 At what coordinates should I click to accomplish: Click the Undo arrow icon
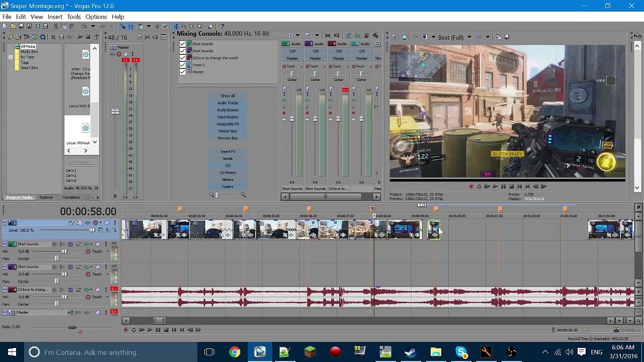coord(84,26)
